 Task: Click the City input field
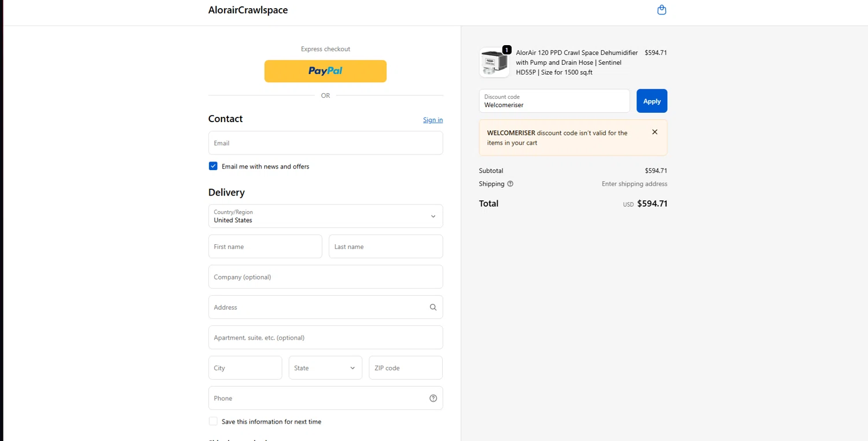245,367
